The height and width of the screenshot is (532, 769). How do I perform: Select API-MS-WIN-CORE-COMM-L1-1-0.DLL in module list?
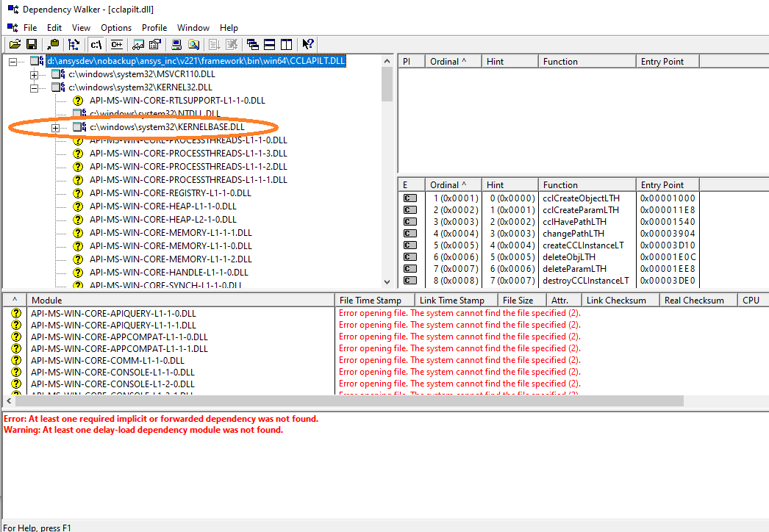coord(107,360)
